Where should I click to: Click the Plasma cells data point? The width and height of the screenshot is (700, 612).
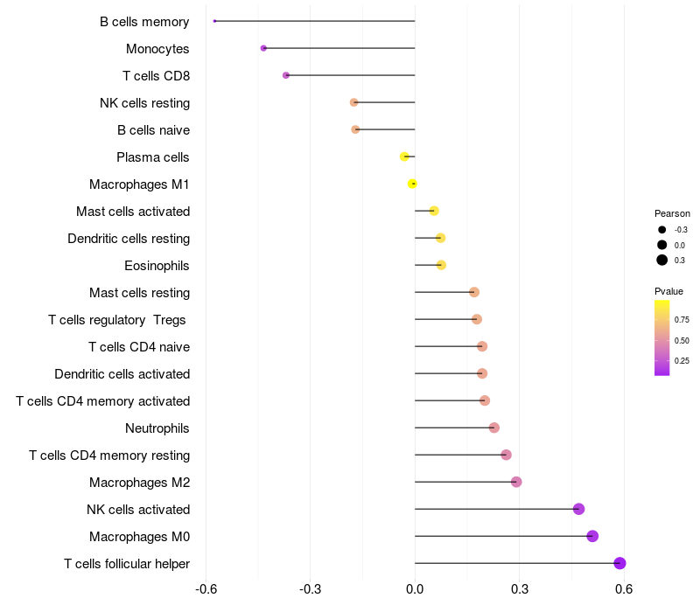(404, 156)
